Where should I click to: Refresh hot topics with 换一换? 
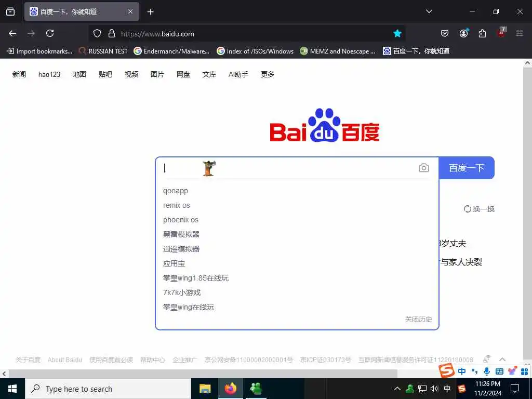click(x=479, y=209)
